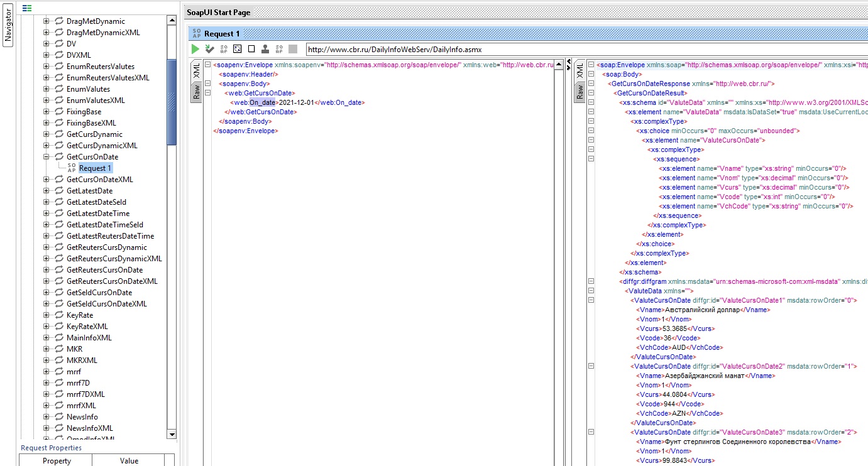868x466 pixels.
Task: Fold the xs:schema element in the response
Action: tap(591, 102)
